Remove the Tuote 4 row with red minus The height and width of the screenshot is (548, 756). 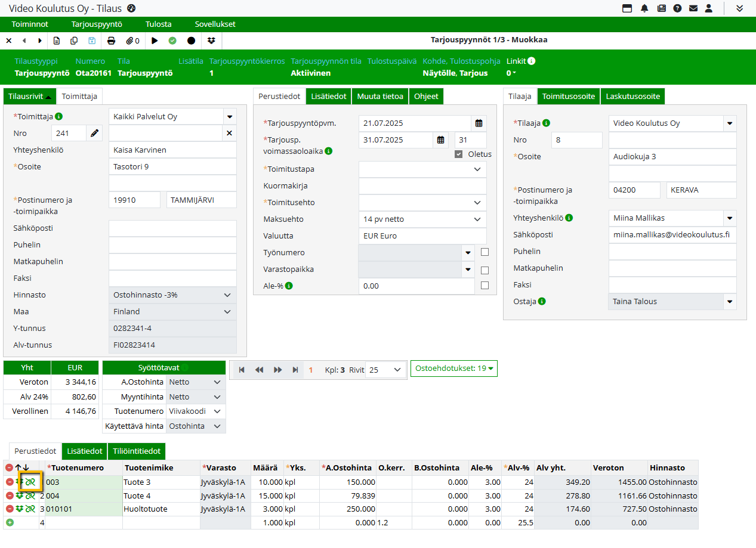(x=10, y=496)
